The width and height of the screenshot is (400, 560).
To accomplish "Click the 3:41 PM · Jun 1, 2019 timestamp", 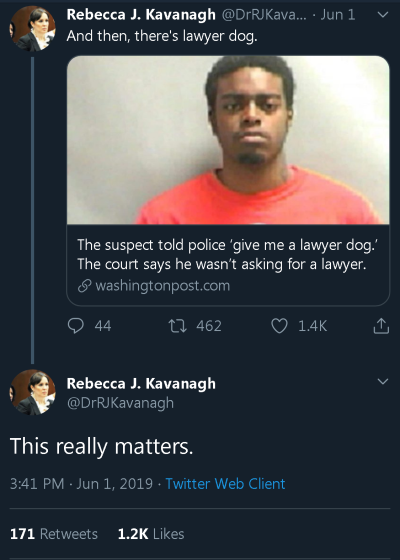I will pyautogui.click(x=81, y=484).
